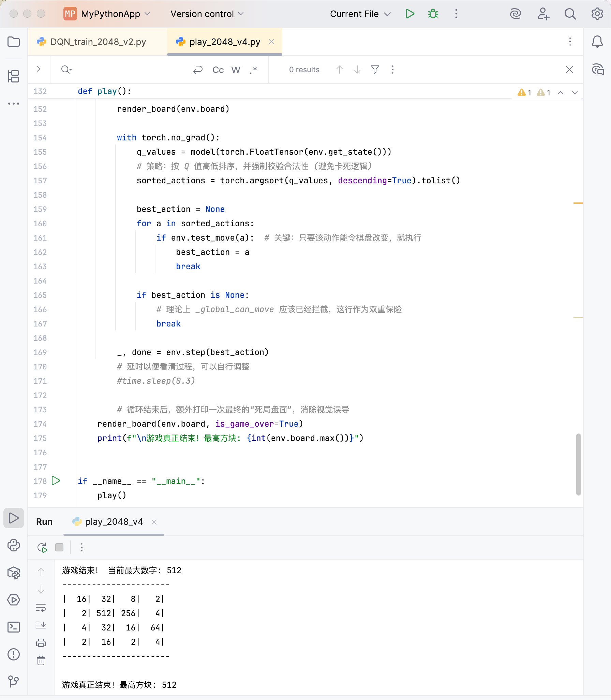
Task: Open Python Console tool window icon
Action: click(14, 545)
